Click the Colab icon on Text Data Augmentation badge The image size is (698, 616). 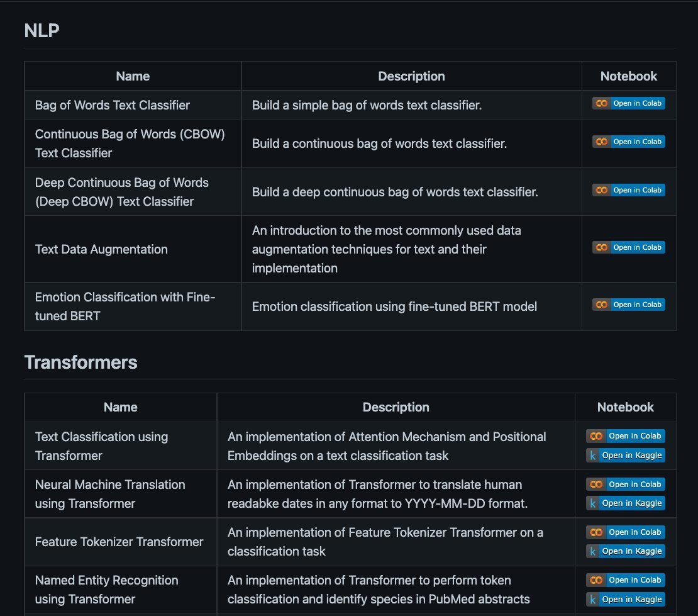pos(603,247)
